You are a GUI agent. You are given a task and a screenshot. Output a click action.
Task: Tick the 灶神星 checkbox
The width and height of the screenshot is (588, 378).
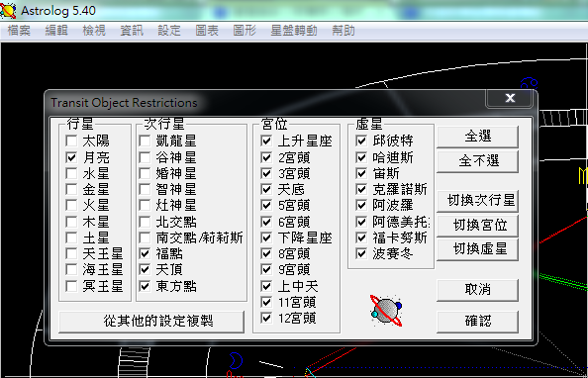click(145, 205)
